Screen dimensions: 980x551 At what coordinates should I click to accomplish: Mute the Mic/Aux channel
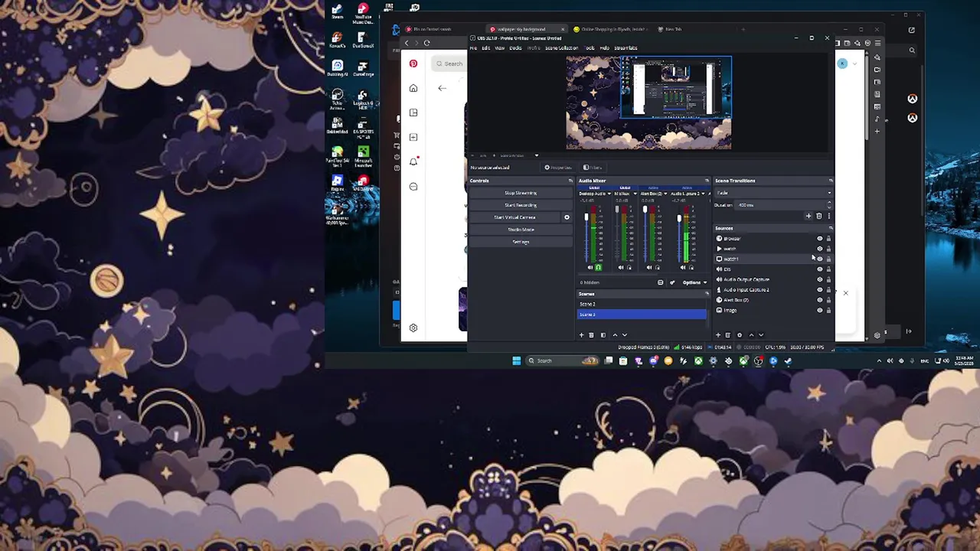pyautogui.click(x=621, y=267)
